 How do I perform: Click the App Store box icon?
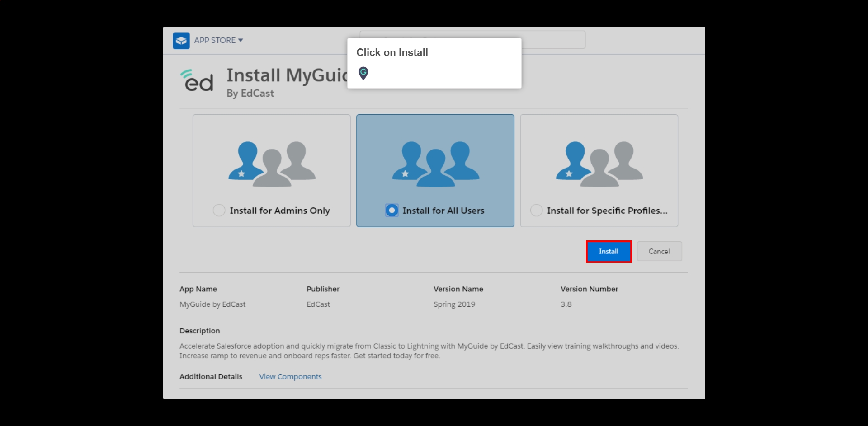pos(181,41)
